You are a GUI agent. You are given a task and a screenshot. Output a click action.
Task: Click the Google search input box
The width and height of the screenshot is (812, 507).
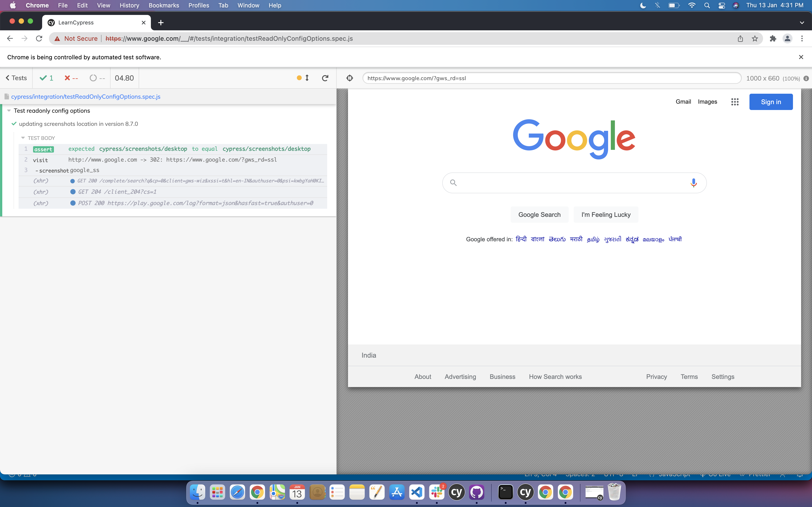coord(570,183)
